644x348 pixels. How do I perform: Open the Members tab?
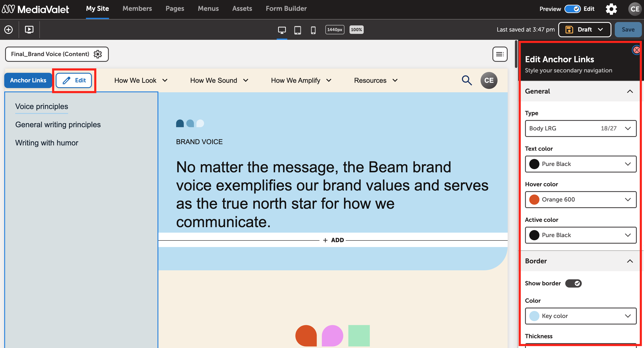[137, 8]
